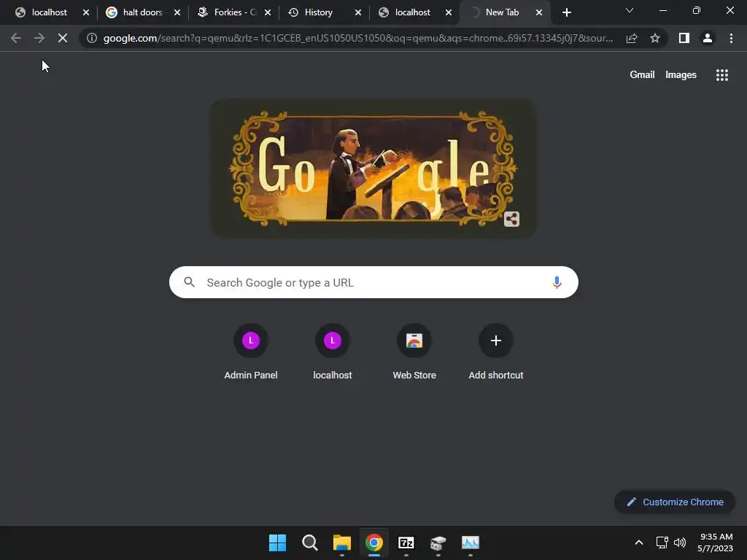
Task: Click Customize Chrome button
Action: pyautogui.click(x=675, y=502)
